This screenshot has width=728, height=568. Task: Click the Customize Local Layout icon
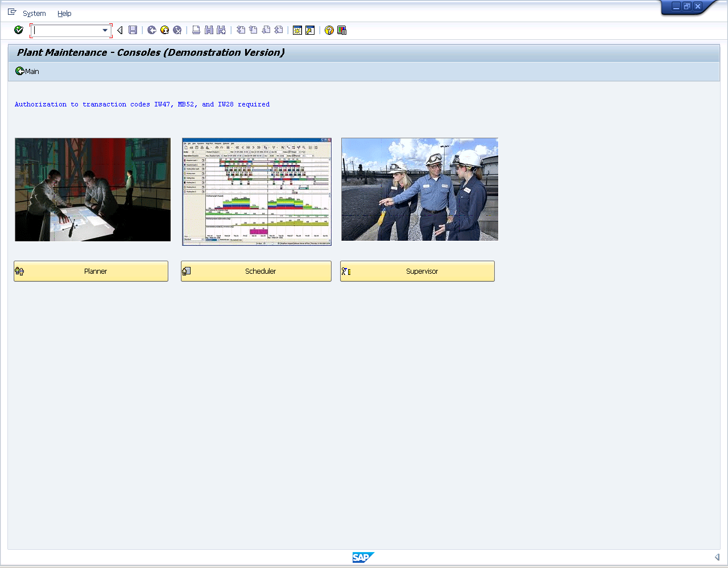pos(342,30)
